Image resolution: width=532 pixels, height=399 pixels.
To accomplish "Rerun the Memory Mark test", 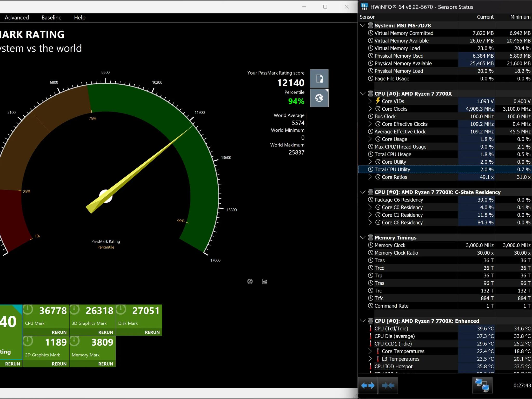I will point(106,364).
